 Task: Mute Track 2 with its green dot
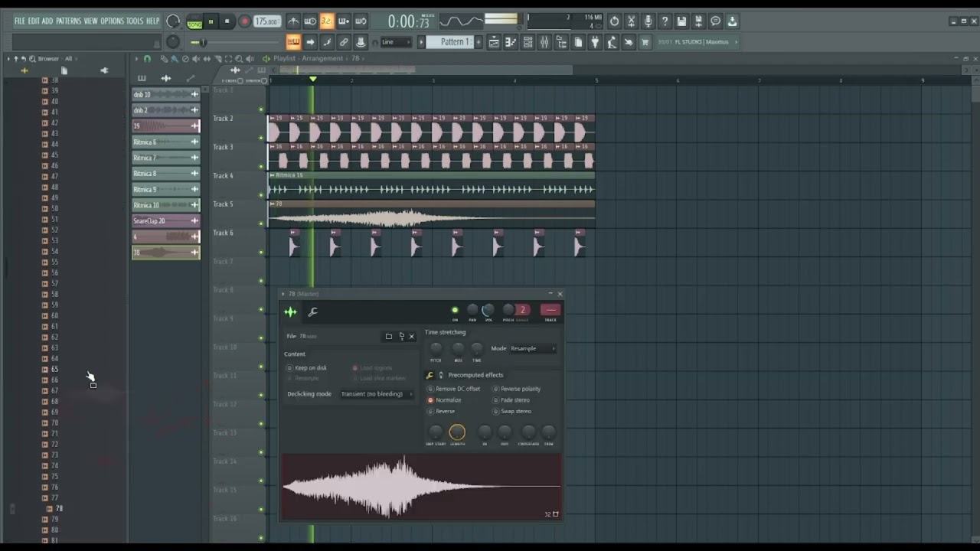pyautogui.click(x=261, y=138)
